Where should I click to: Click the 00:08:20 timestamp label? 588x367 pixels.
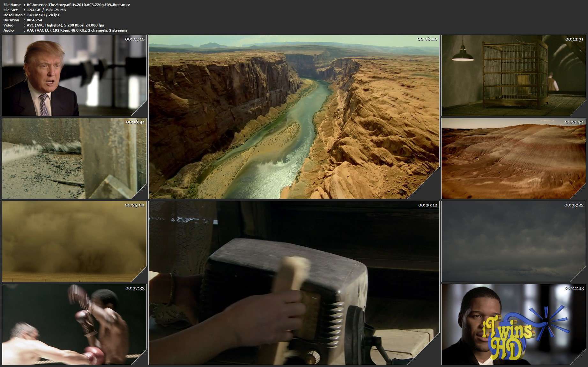point(427,39)
